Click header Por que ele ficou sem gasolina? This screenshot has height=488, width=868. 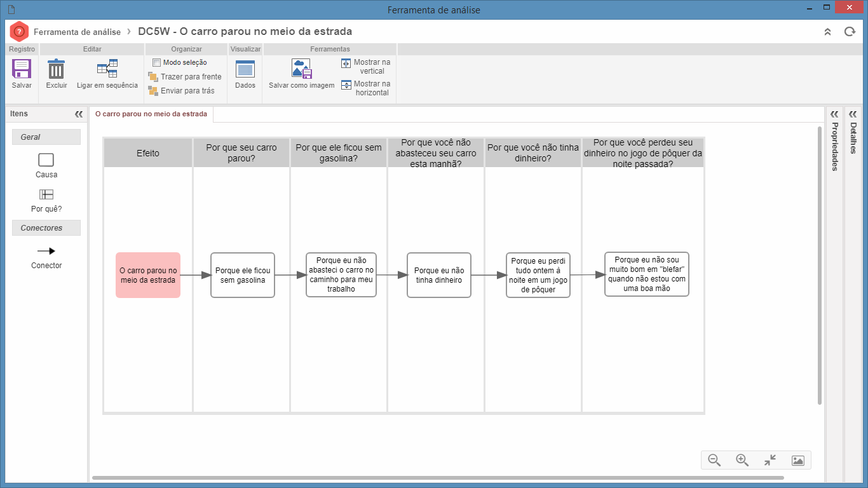339,153
